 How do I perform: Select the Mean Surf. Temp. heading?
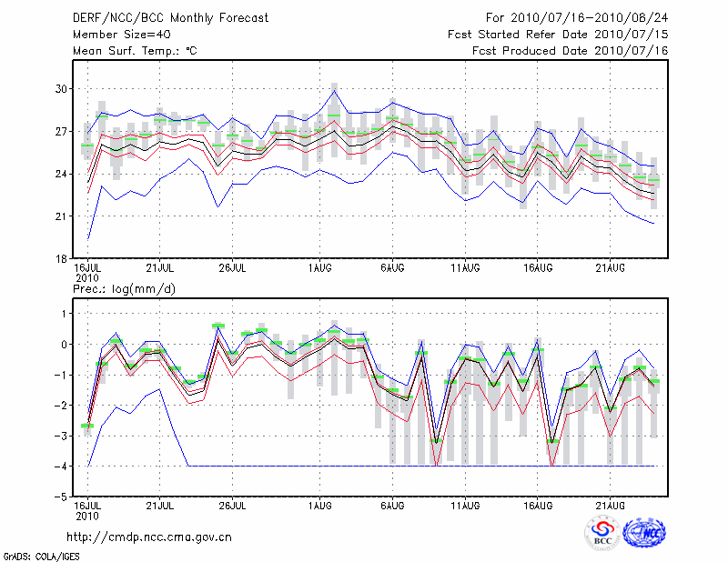(x=134, y=51)
